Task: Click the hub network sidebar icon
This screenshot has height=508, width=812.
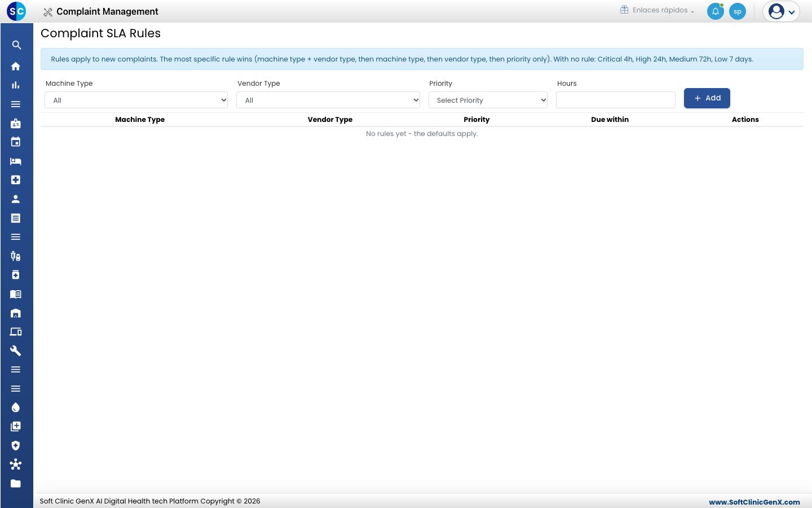Action: (x=16, y=465)
